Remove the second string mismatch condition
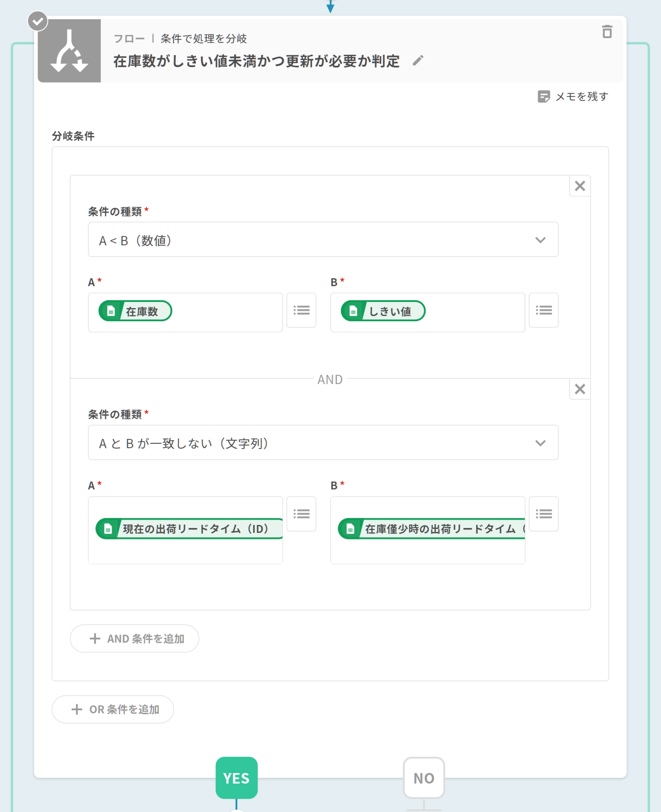Image resolution: width=661 pixels, height=812 pixels. click(x=579, y=389)
